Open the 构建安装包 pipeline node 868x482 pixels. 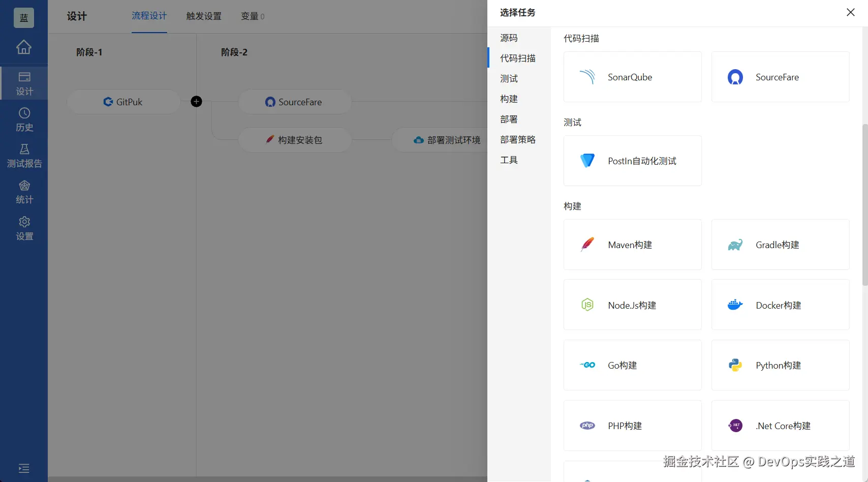click(x=295, y=140)
